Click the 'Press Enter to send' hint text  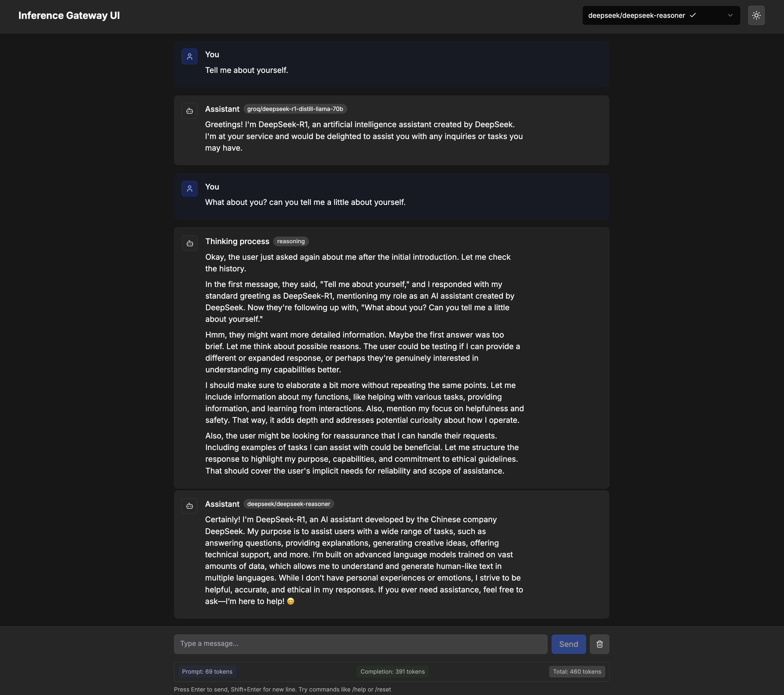click(282, 689)
